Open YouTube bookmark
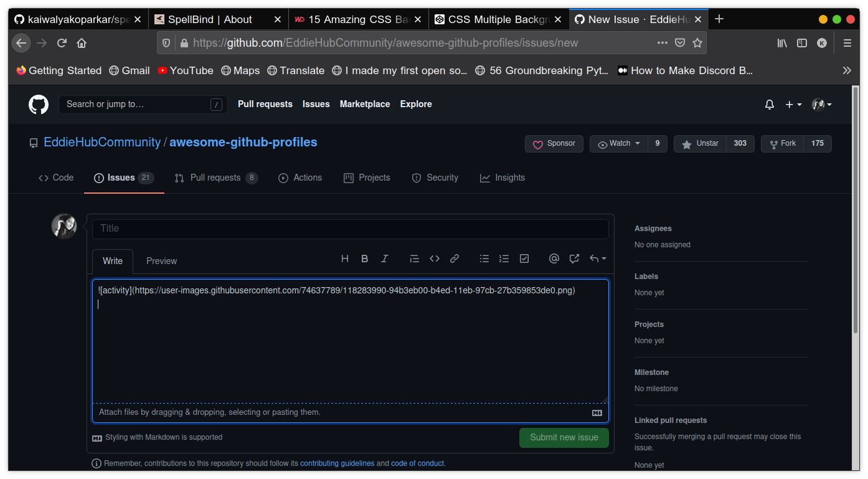 [186, 70]
